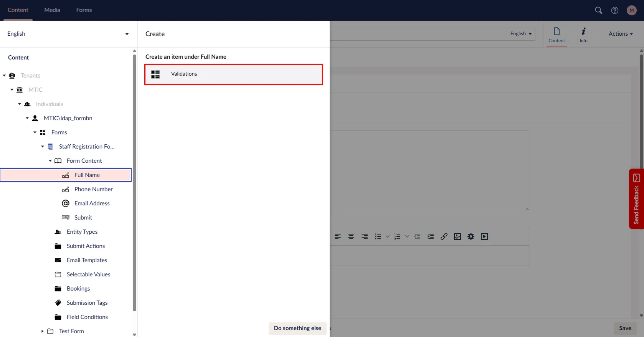Screen dimensions: 644x337
Task: Select Email Address in content tree
Action: tap(92, 203)
